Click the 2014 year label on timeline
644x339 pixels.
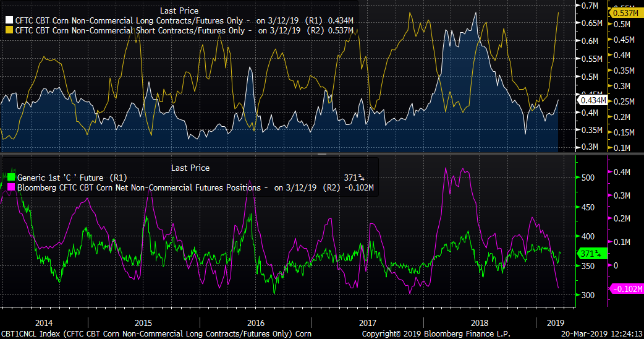pyautogui.click(x=44, y=323)
